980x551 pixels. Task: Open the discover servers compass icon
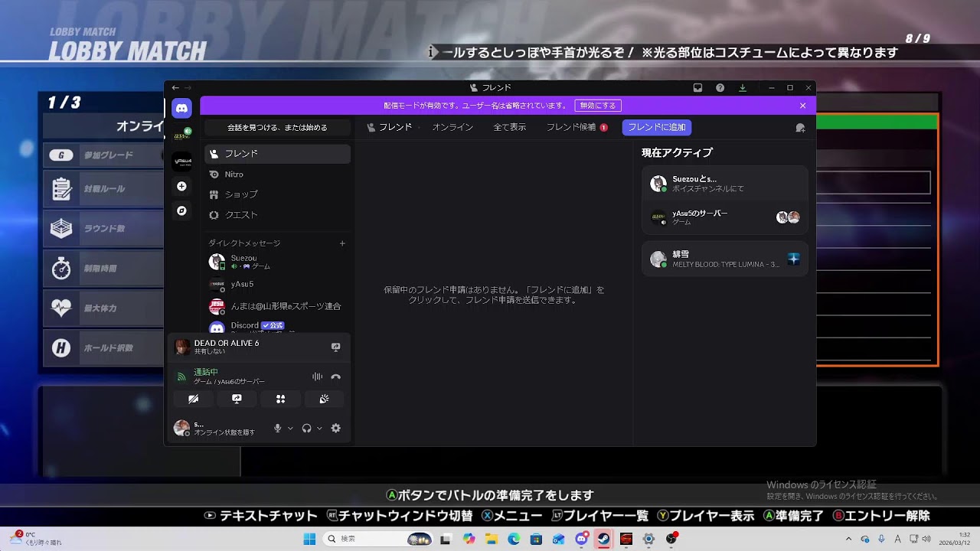(181, 210)
